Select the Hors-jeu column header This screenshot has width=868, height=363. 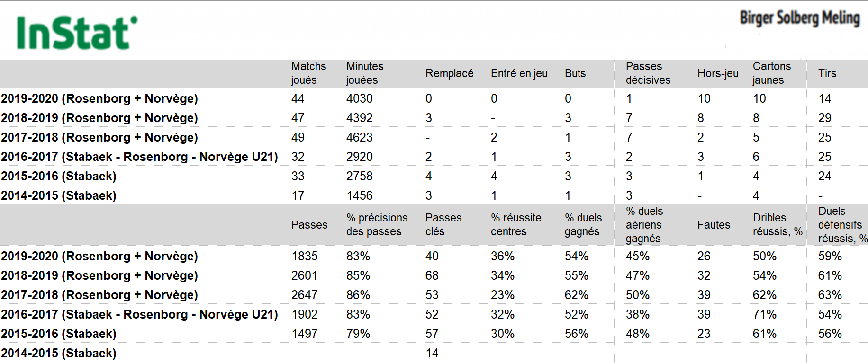pyautogui.click(x=718, y=73)
